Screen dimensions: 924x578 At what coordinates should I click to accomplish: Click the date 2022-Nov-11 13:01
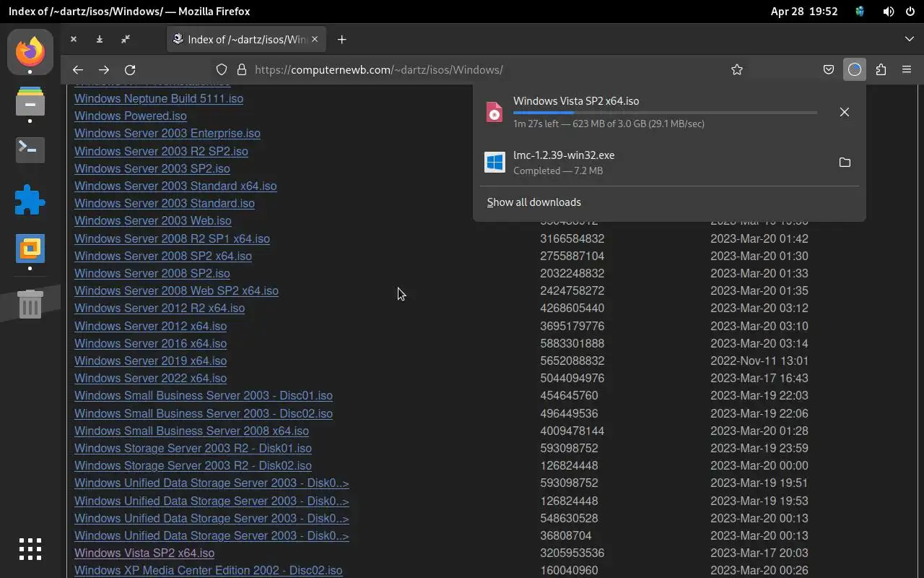[x=759, y=361]
